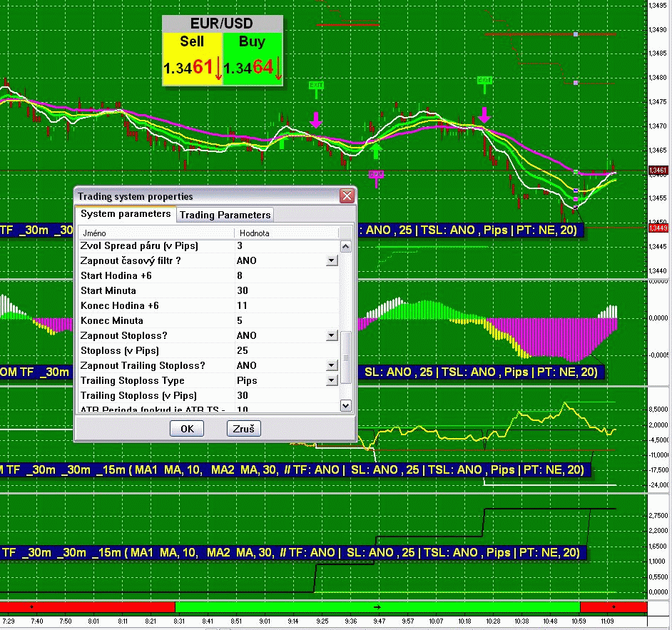Image resolution: width=672 pixels, height=630 pixels.
Task: Confirm the dialog with OK
Action: pyautogui.click(x=187, y=429)
